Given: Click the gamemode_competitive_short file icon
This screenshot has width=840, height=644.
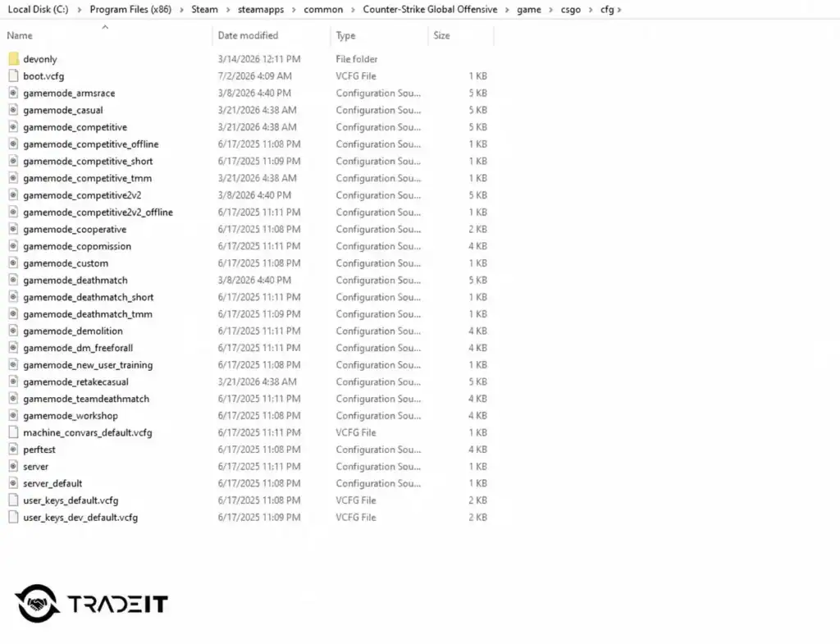Looking at the screenshot, I should (x=13, y=161).
